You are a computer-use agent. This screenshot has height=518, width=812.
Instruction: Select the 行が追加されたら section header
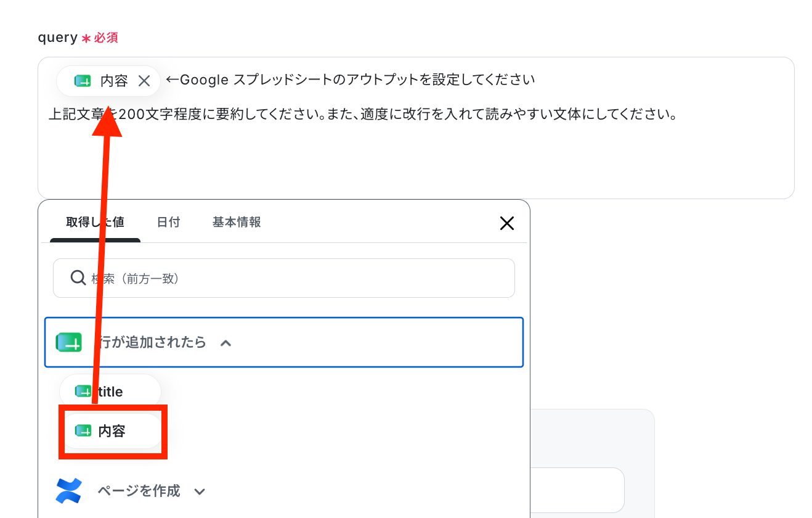click(284, 342)
